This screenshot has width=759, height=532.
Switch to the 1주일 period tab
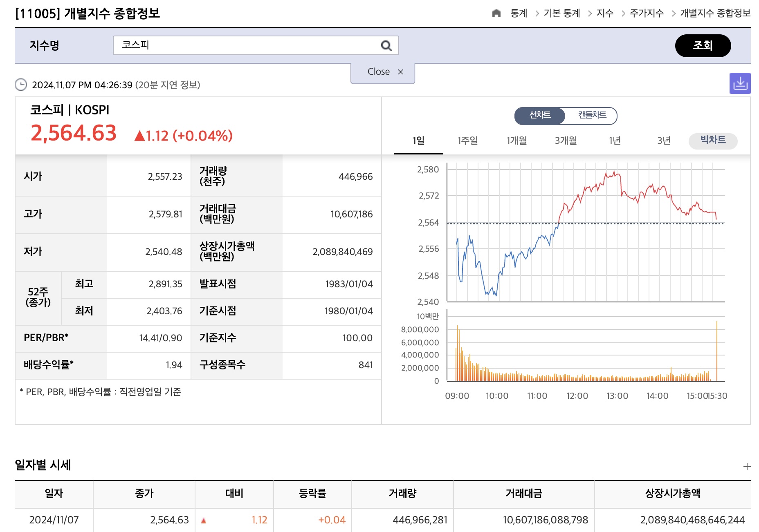(x=467, y=141)
